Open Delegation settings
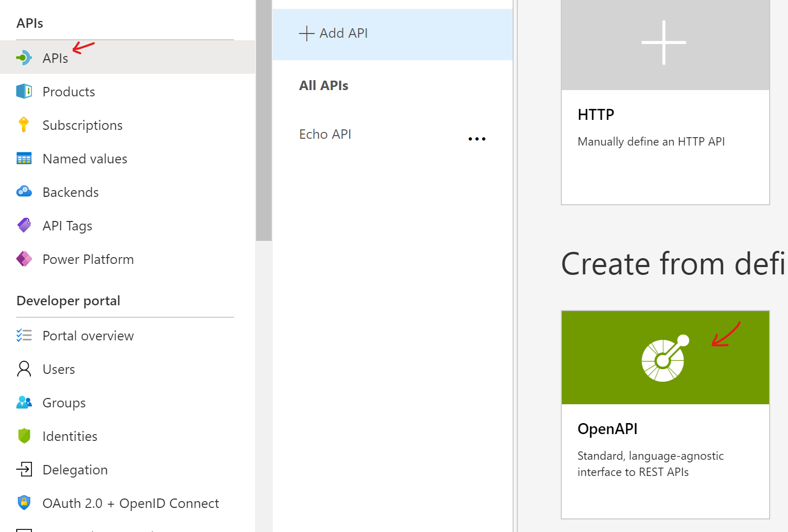This screenshot has height=532, width=788. pos(128,469)
